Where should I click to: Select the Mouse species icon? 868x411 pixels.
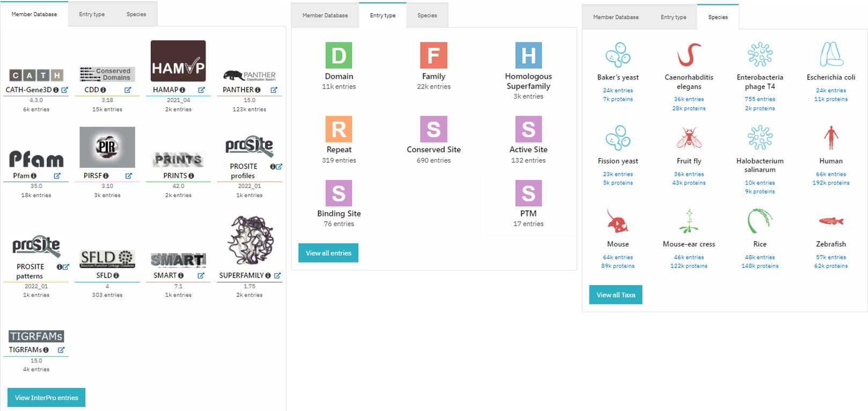(x=618, y=221)
